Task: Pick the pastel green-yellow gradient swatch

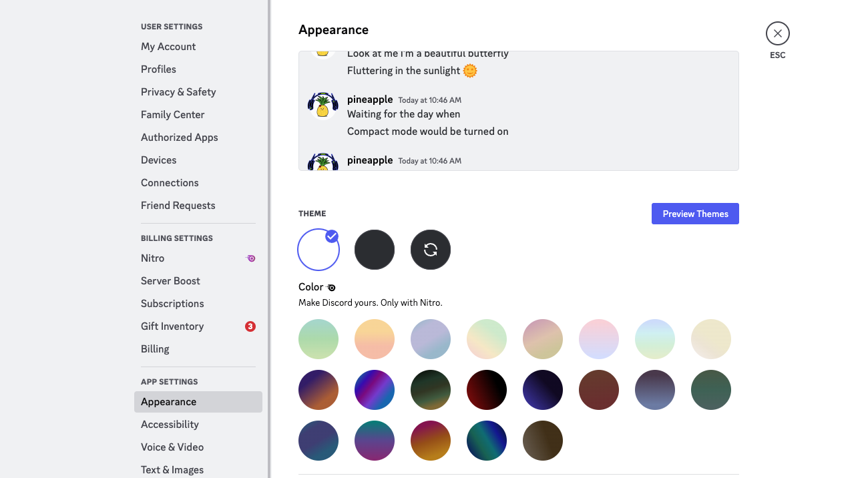Action: click(x=487, y=339)
